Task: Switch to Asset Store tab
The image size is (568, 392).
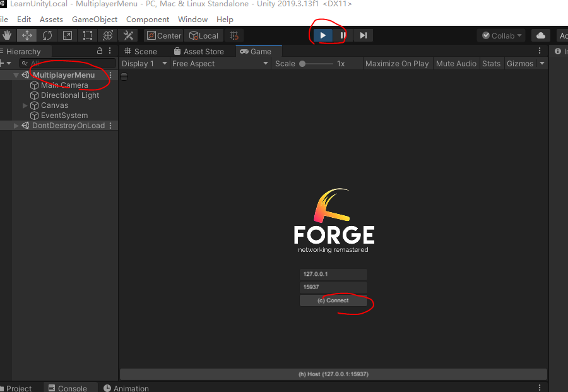Action: tap(199, 51)
